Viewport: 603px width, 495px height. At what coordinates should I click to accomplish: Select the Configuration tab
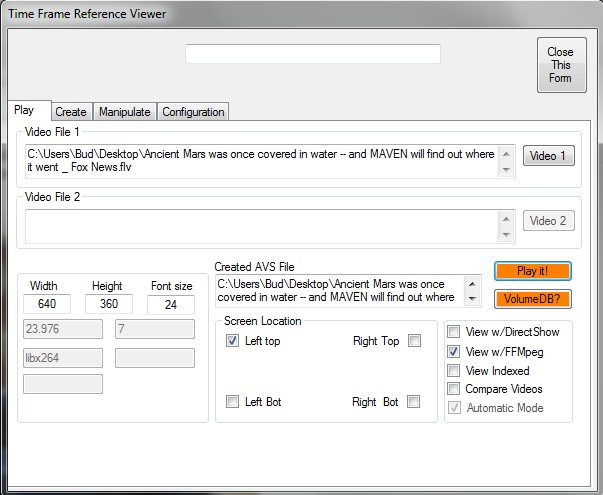coord(194,112)
